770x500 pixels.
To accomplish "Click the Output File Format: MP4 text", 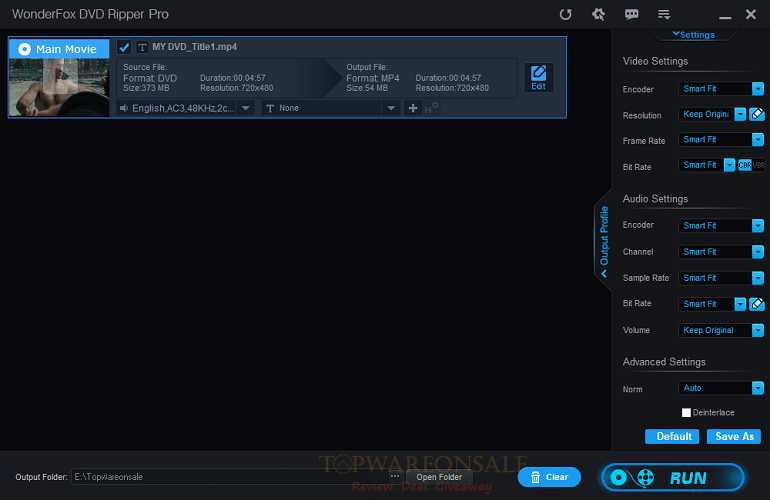I will pos(373,79).
